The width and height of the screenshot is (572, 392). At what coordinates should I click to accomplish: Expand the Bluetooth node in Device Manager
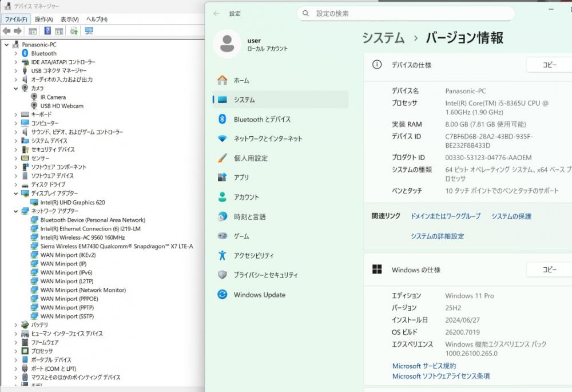pos(15,53)
